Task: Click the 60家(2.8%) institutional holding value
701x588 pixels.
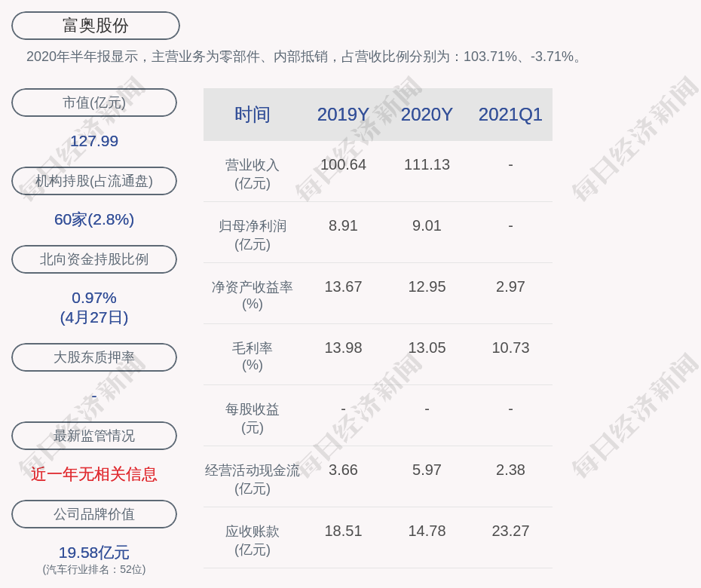Action: 94,219
